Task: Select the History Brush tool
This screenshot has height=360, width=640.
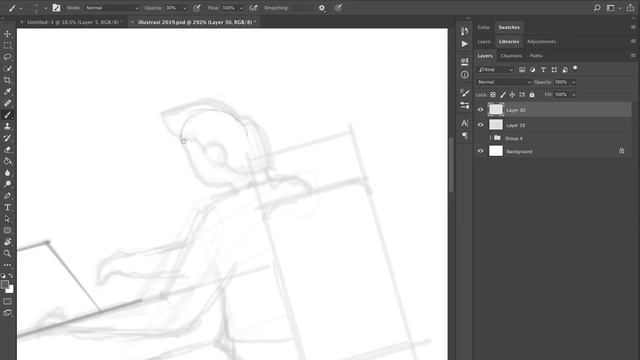Action: (x=7, y=138)
